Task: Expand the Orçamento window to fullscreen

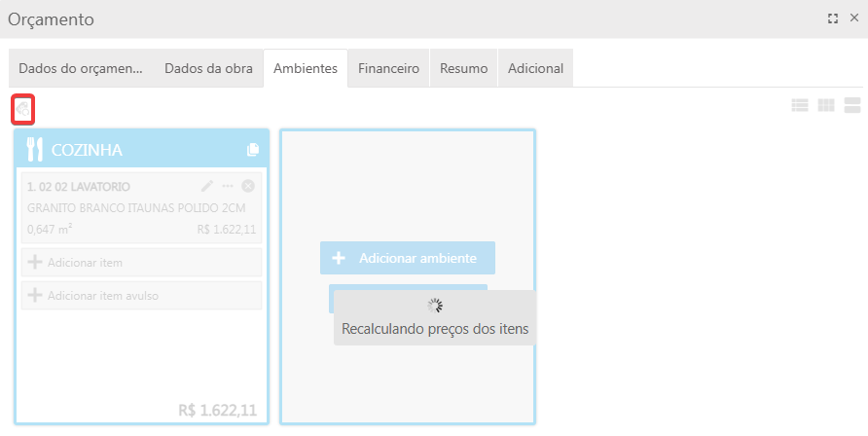Action: tap(832, 18)
